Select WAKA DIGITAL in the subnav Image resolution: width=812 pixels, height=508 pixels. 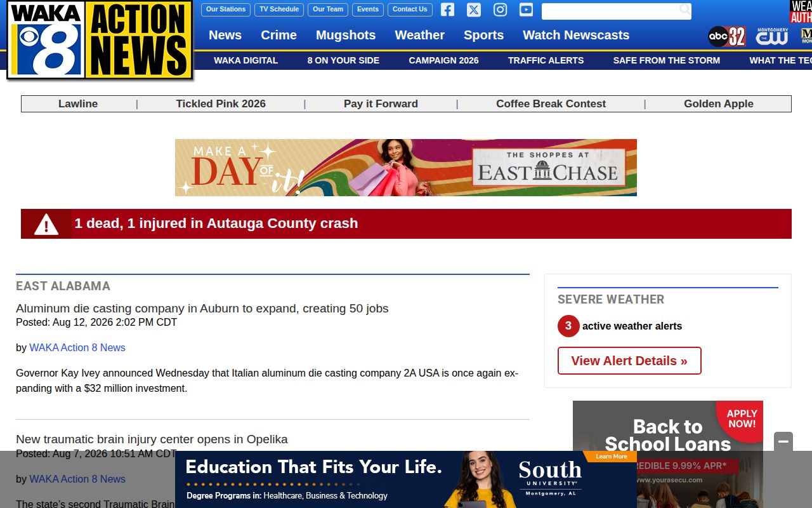246,60
